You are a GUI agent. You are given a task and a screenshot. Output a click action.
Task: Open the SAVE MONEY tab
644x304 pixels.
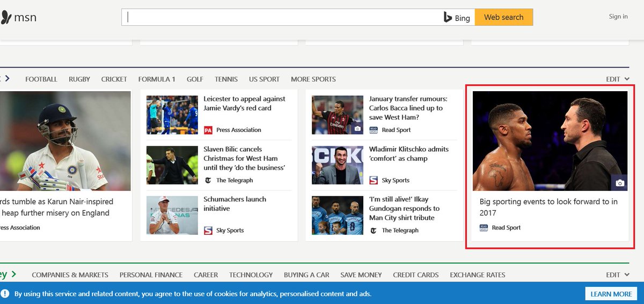point(361,275)
